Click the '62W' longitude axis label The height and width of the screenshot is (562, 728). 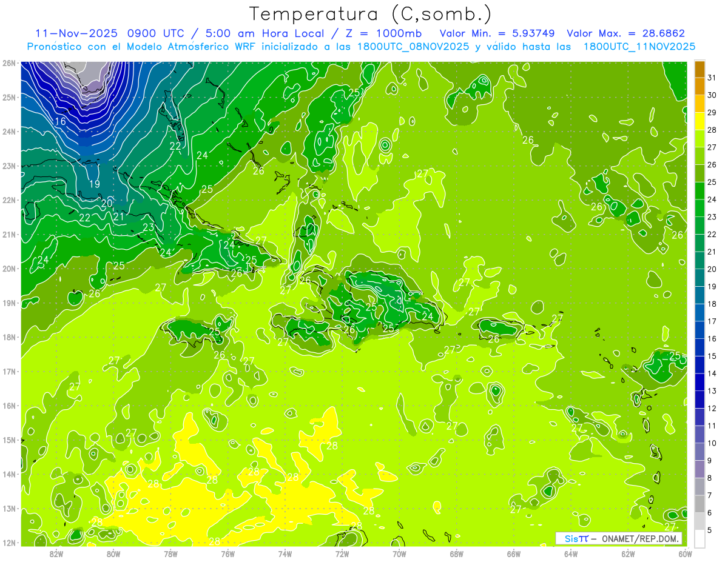pos(628,554)
